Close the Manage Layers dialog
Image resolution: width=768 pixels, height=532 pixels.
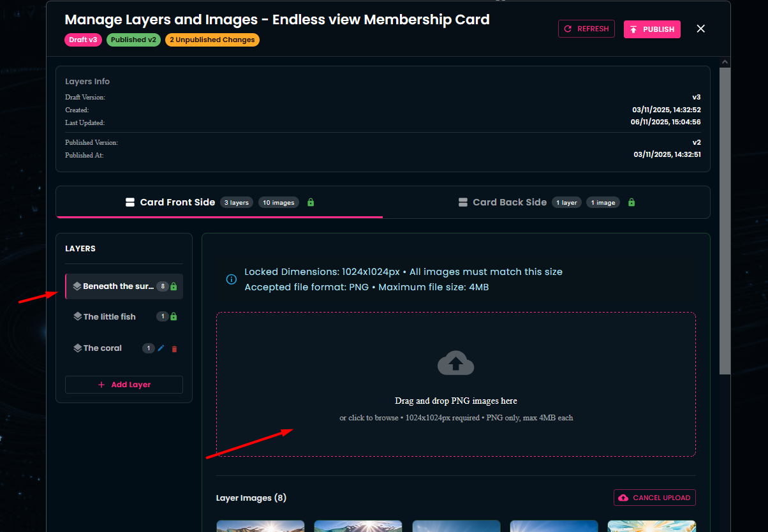[700, 29]
